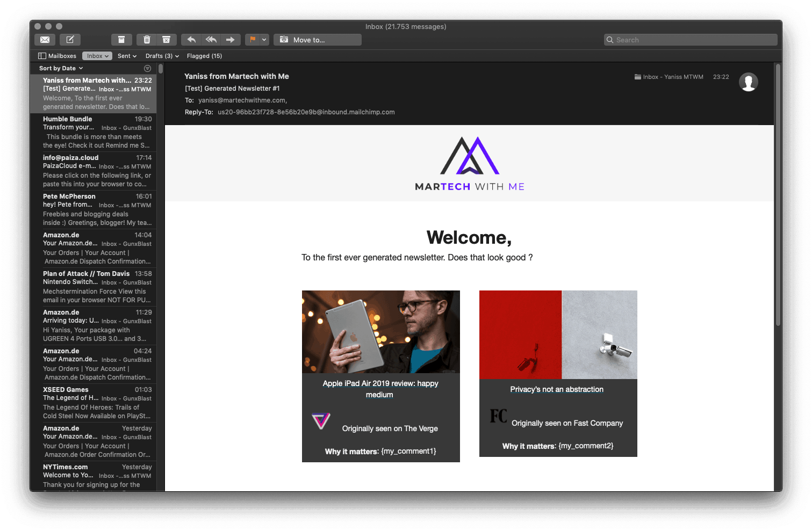
Task: Open the Humble Bundle email
Action: coord(94,132)
